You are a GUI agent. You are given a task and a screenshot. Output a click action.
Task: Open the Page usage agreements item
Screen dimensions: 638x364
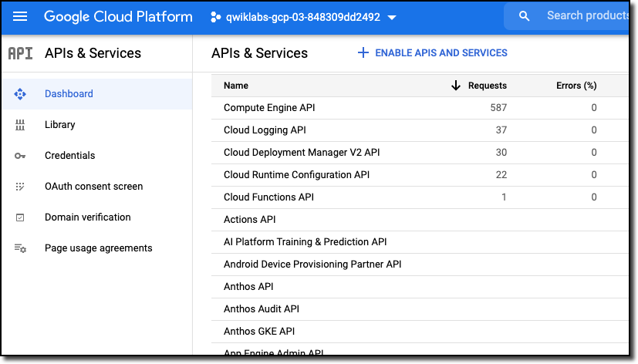click(x=99, y=248)
